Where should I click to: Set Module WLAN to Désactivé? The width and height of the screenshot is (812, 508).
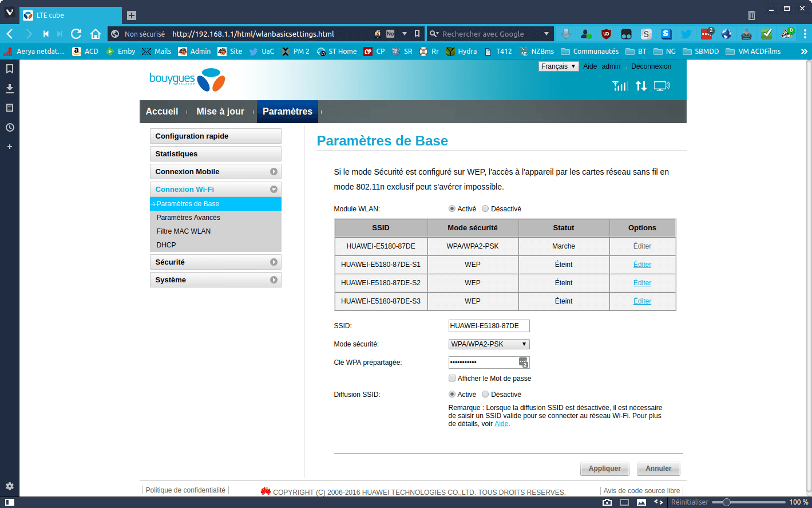(485, 209)
